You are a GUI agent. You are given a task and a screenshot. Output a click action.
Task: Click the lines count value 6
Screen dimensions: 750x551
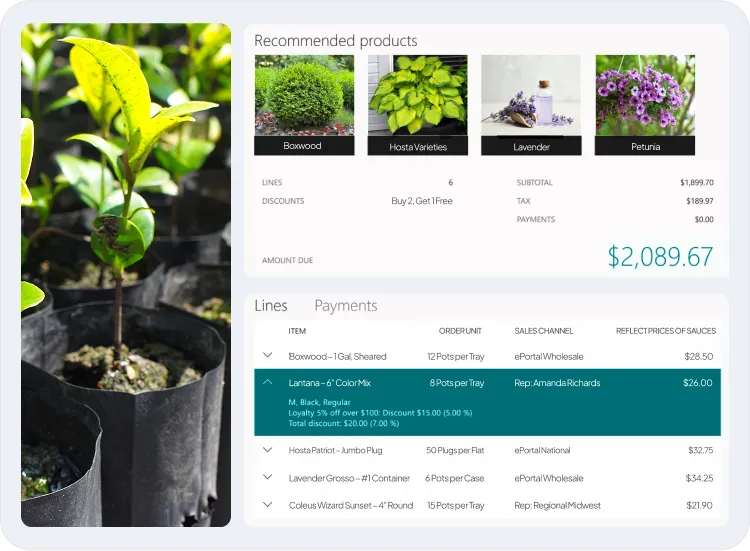[x=451, y=182]
